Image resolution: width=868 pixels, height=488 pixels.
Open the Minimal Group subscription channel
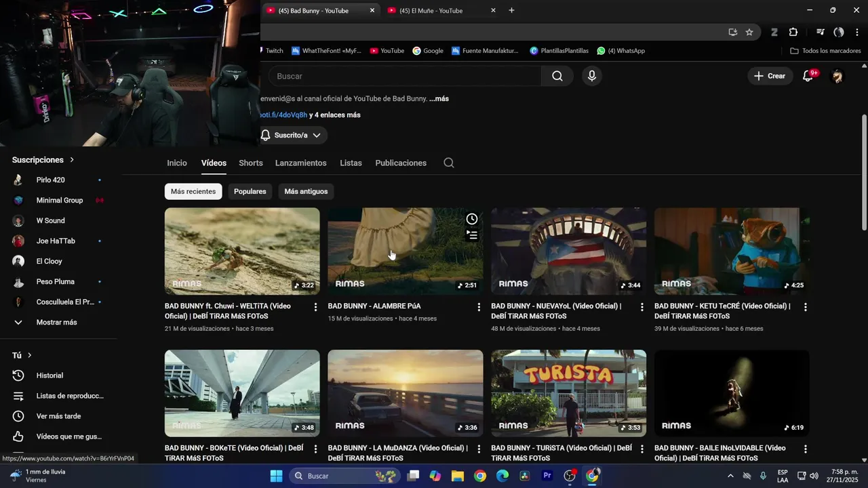58,200
